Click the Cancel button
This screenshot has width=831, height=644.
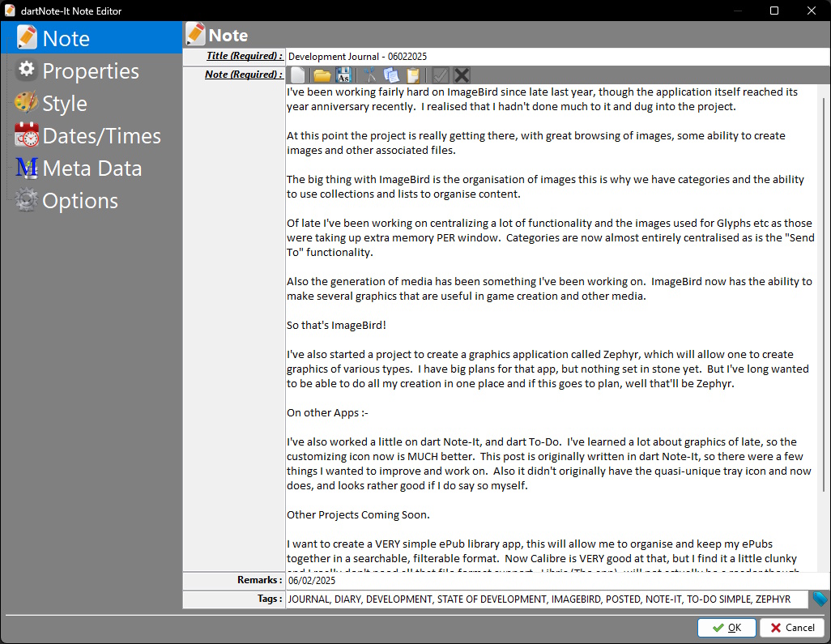click(x=792, y=628)
